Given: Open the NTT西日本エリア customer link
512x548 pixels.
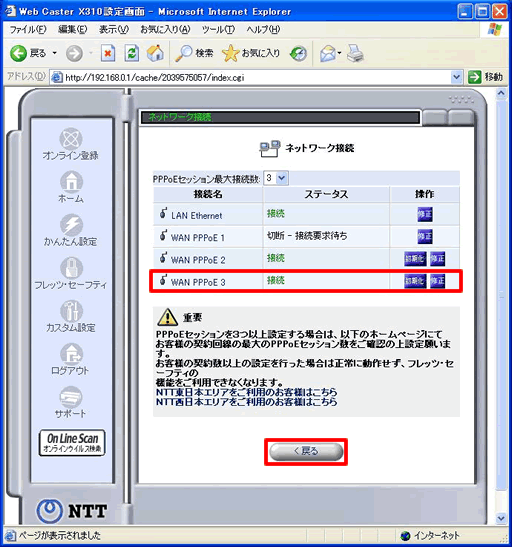Looking at the screenshot, I should point(246,402).
